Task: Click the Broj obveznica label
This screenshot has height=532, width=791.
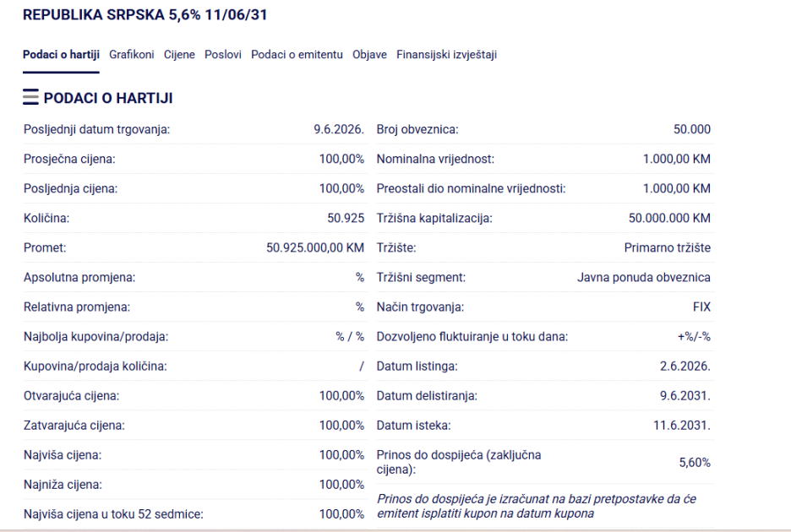Action: [417, 129]
